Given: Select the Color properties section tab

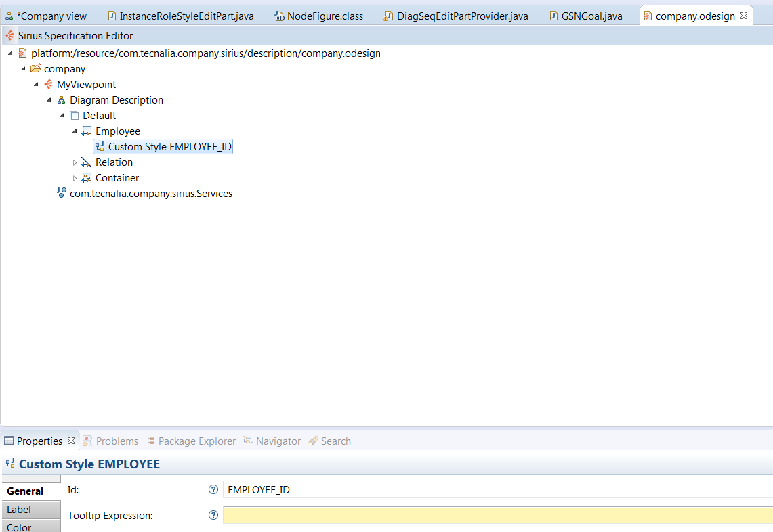Looking at the screenshot, I should coord(32,526).
